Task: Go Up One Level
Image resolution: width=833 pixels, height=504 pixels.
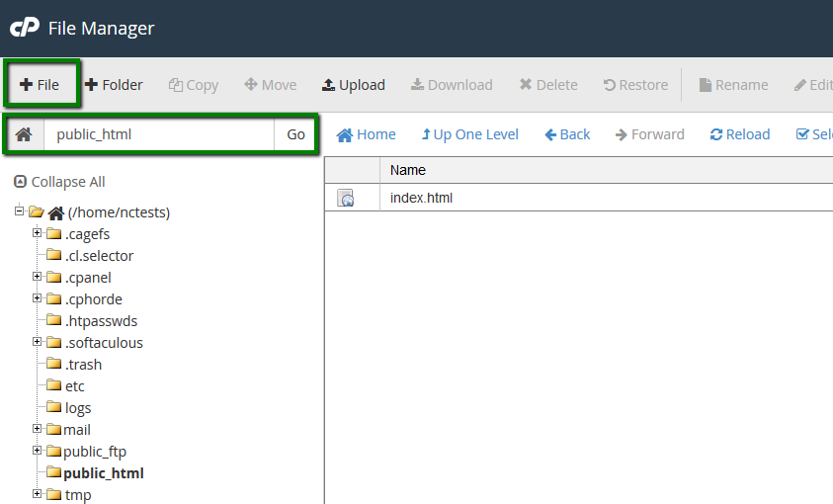Action: click(x=469, y=134)
